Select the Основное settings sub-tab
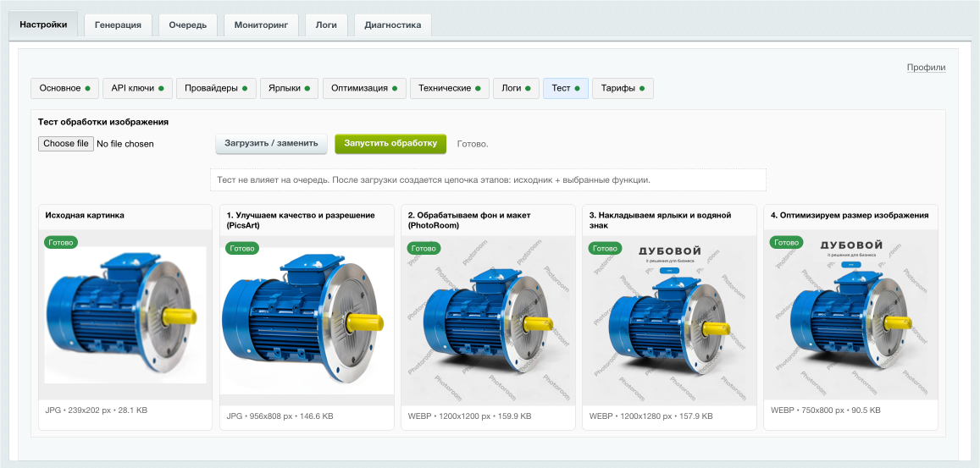This screenshot has width=980, height=468. (64, 88)
